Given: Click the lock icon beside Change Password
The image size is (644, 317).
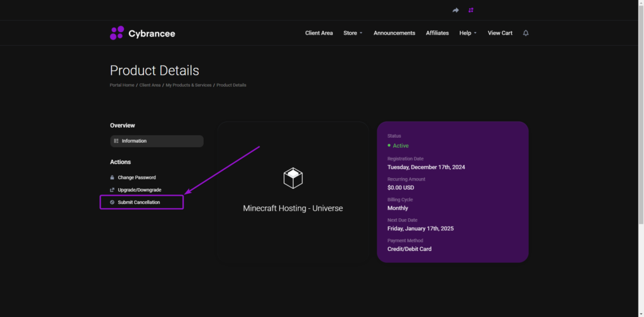Looking at the screenshot, I should (x=112, y=178).
